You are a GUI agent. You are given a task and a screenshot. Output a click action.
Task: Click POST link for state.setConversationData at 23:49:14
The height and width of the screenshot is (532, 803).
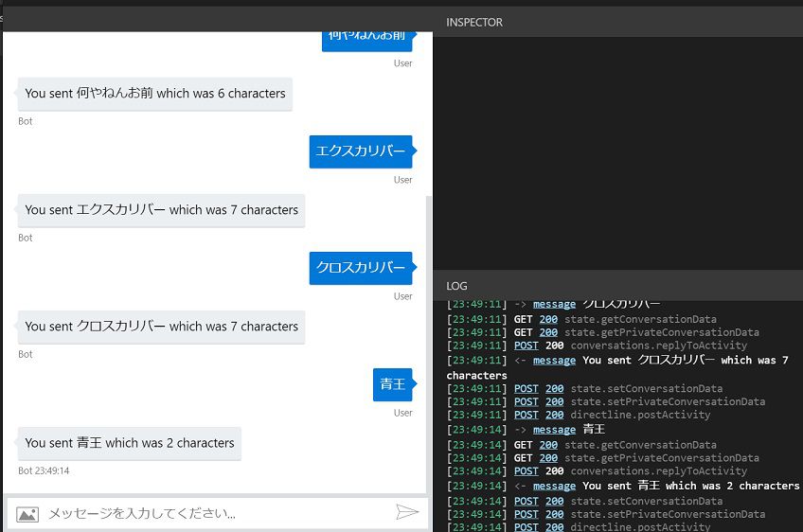[526, 502]
